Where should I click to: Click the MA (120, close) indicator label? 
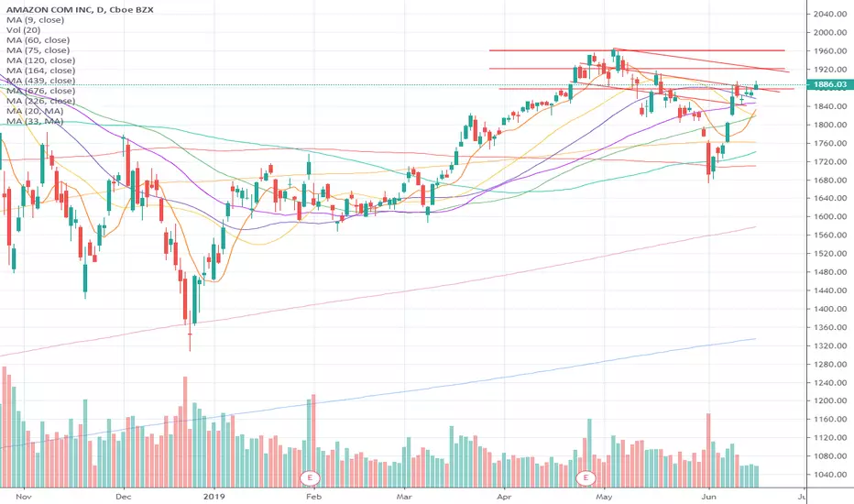pos(40,60)
